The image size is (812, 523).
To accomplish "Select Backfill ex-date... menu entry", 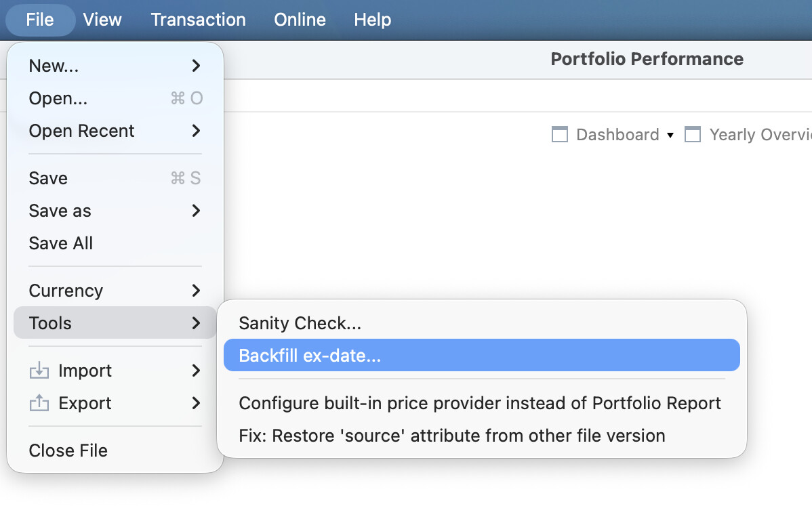I will point(482,355).
